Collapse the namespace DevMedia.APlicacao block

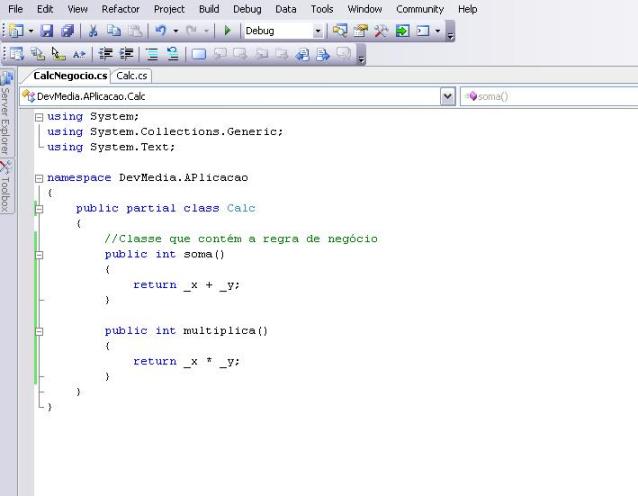click(x=39, y=178)
